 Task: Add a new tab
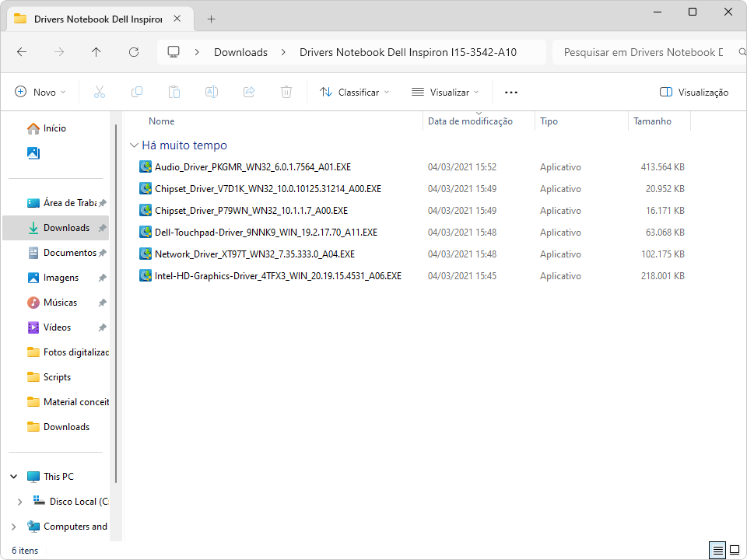pos(212,19)
